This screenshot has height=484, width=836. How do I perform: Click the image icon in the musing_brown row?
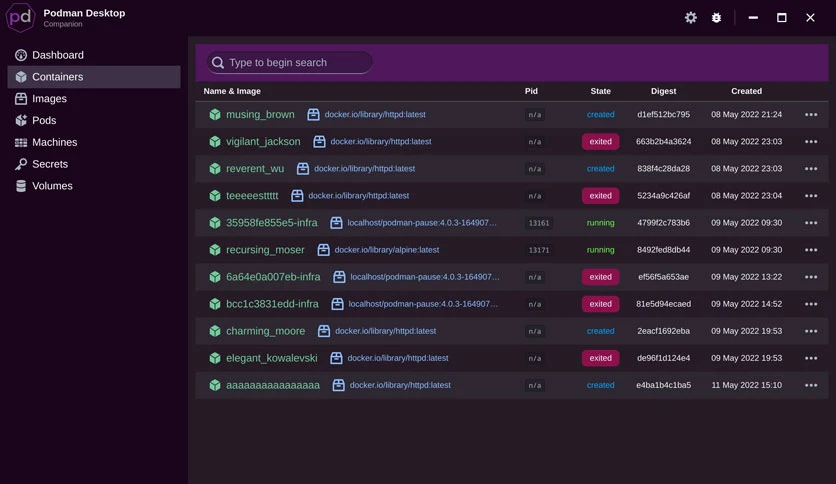(x=314, y=114)
